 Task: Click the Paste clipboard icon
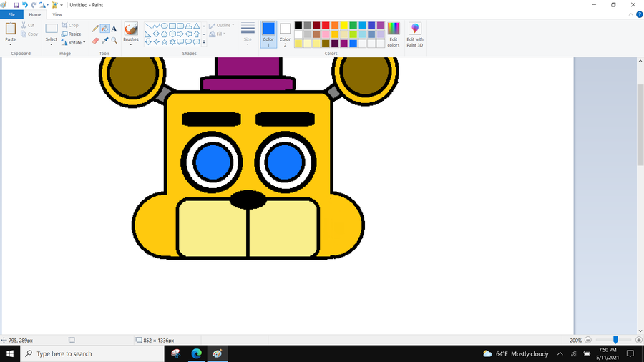pos(10,29)
